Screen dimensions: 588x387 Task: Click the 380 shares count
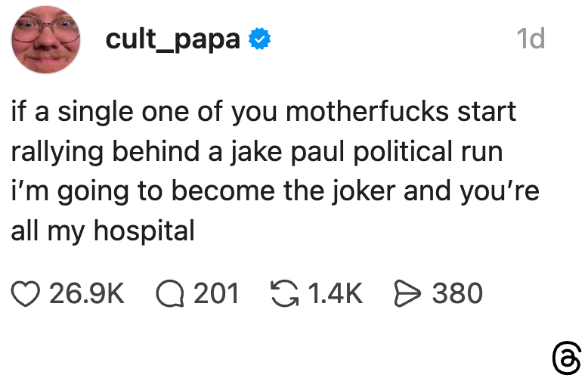click(457, 294)
